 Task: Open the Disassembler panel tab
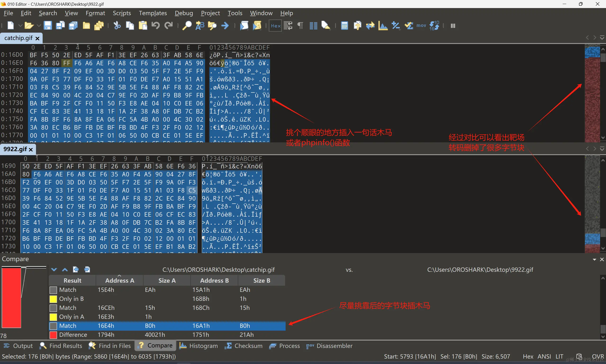(329, 346)
